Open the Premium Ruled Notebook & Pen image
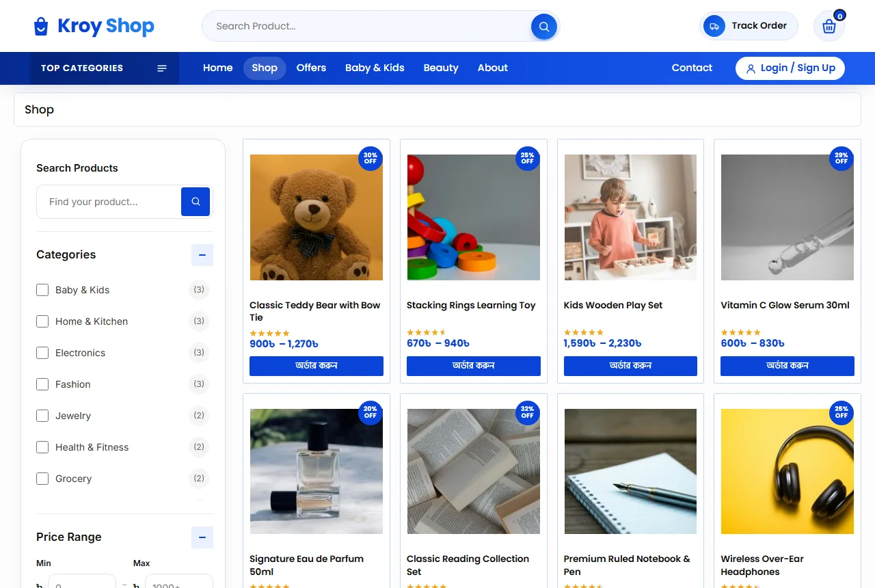 pyautogui.click(x=630, y=472)
